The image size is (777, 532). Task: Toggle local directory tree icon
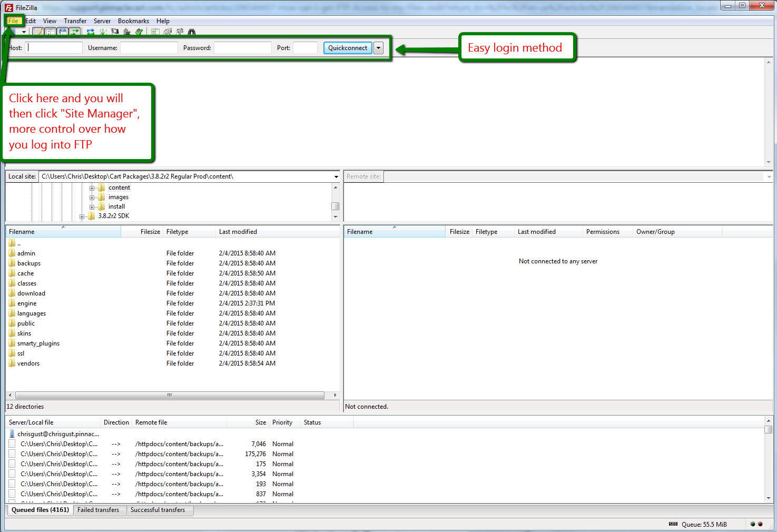click(51, 32)
